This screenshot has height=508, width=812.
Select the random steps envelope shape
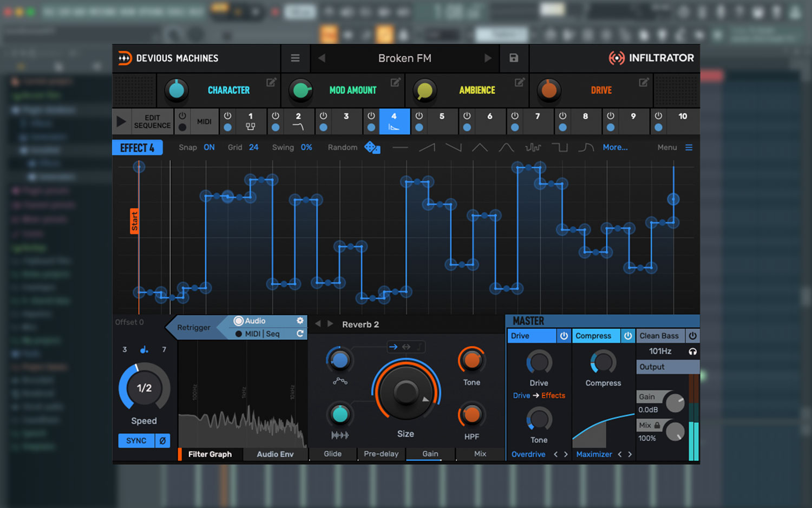pyautogui.click(x=533, y=147)
